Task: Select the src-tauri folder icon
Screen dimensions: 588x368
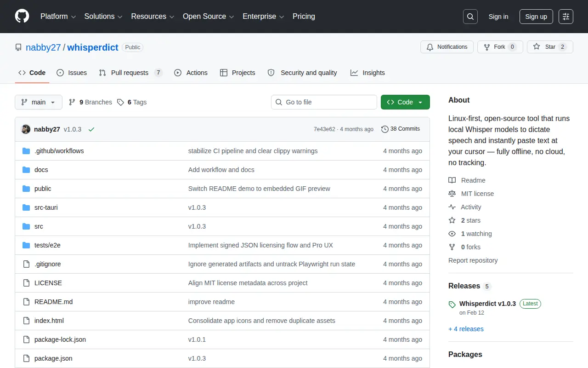Action: (26, 207)
